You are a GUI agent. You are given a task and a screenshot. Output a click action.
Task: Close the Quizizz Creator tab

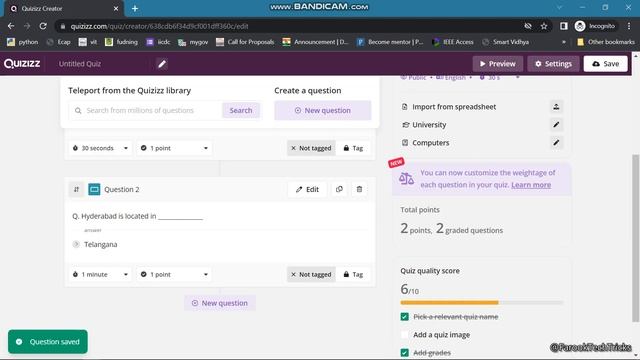click(x=116, y=9)
